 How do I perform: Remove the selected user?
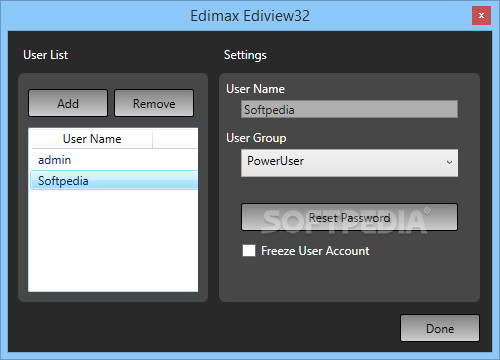pos(154,103)
